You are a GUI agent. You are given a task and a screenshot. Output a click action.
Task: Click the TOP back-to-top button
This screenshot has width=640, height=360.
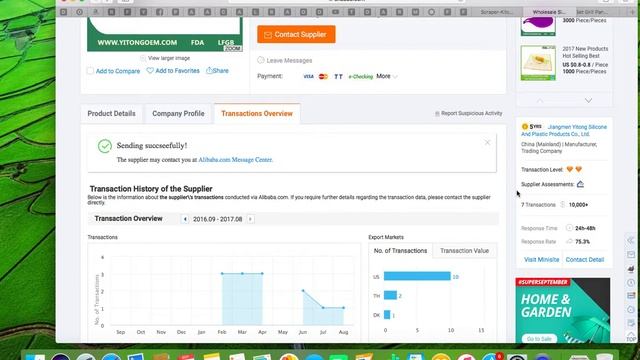(x=631, y=336)
